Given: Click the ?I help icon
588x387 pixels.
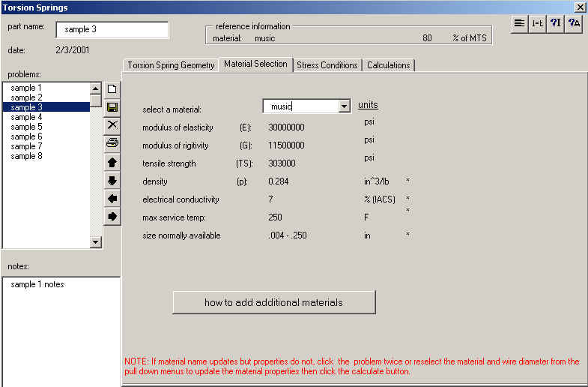Looking at the screenshot, I should pos(556,23).
